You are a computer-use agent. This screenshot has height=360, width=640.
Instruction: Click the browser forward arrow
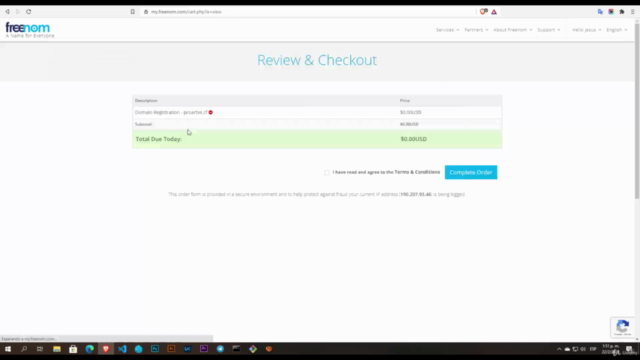(18, 12)
